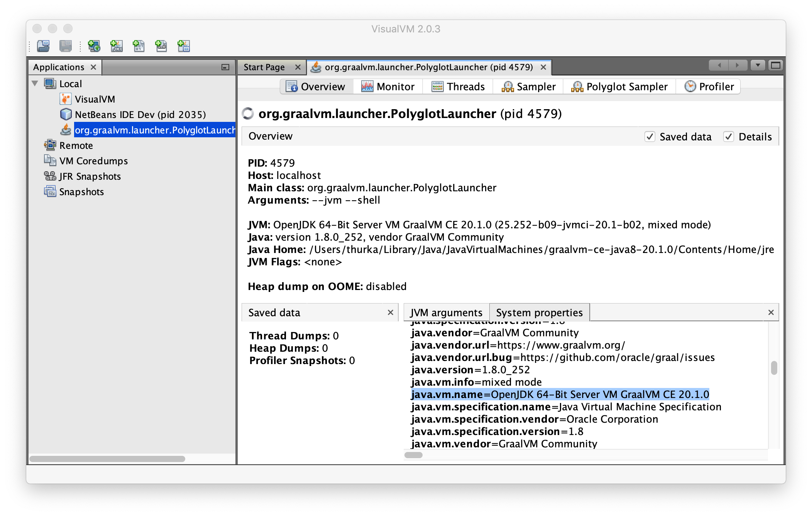Click the Add Remote Host toolbar icon
Screen dimensions: 812x516
coord(94,46)
